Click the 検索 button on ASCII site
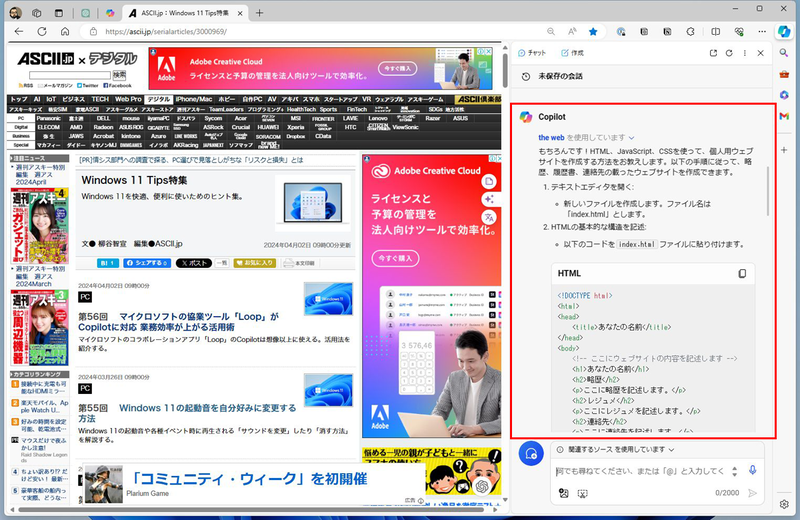Image resolution: width=800 pixels, height=520 pixels. point(120,75)
